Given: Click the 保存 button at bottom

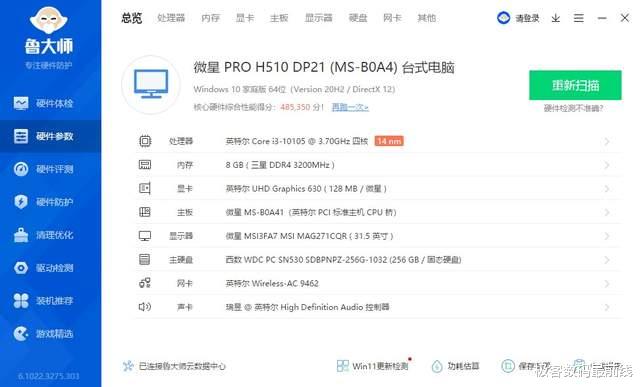Looking at the screenshot, I should tap(527, 366).
